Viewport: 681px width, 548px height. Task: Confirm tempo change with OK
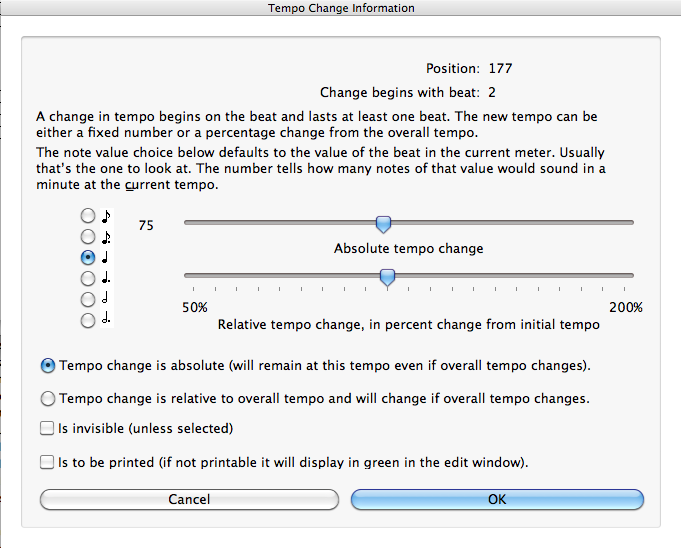pos(497,499)
